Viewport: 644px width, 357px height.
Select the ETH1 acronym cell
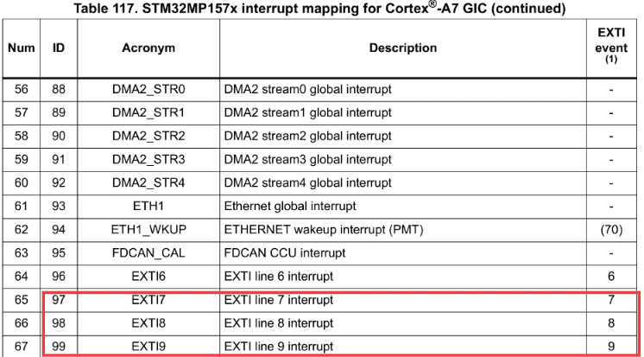point(148,206)
